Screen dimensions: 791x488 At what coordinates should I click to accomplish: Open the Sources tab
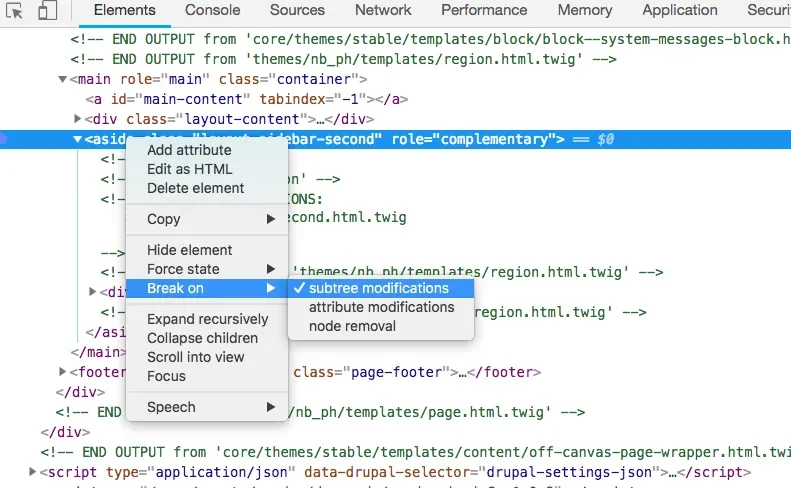(x=297, y=10)
